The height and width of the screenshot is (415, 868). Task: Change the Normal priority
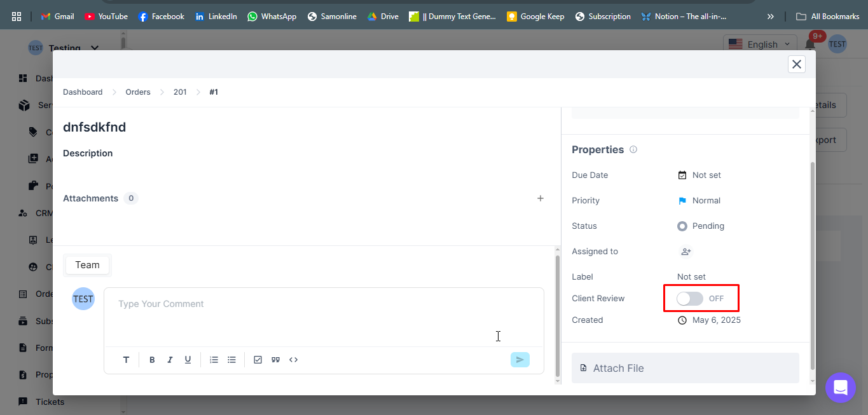pyautogui.click(x=699, y=200)
